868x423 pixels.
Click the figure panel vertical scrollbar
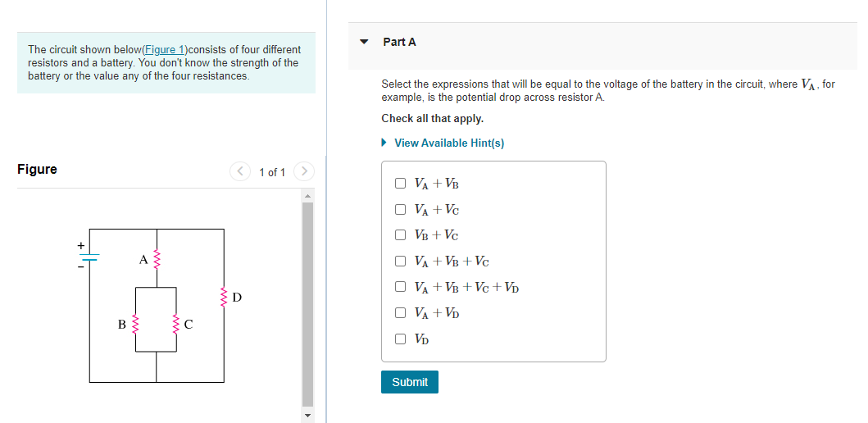click(308, 303)
